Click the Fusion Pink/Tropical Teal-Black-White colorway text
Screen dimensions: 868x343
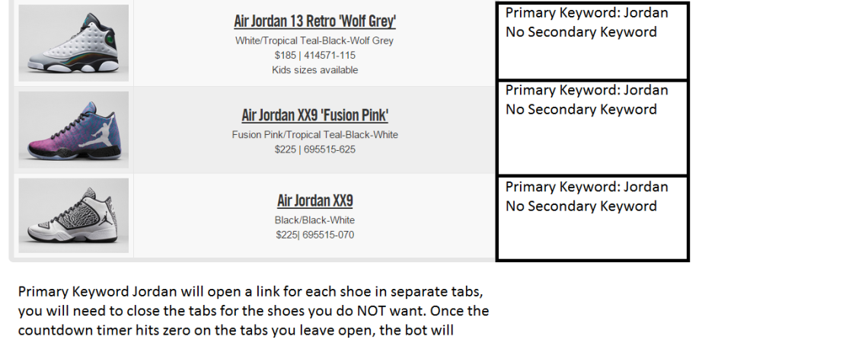tap(314, 135)
